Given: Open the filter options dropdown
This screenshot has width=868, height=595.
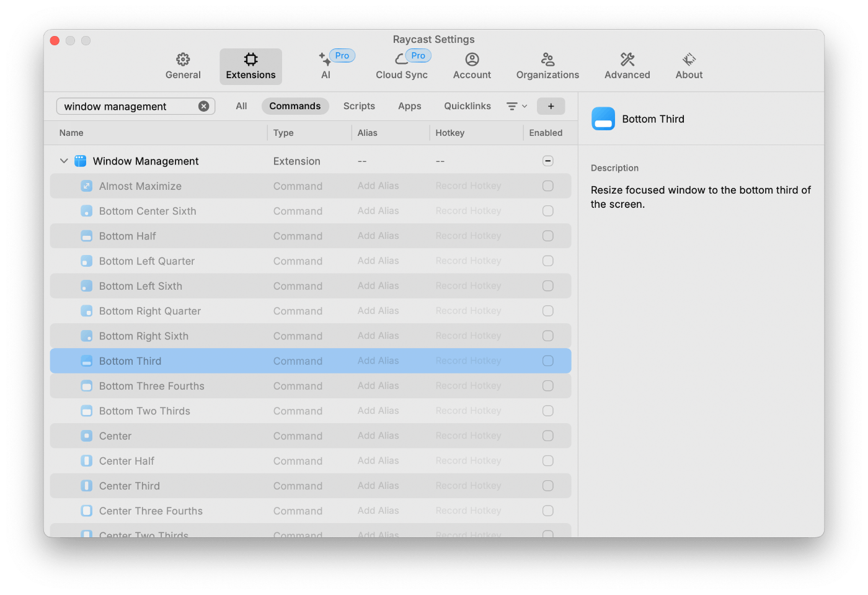Looking at the screenshot, I should point(516,106).
